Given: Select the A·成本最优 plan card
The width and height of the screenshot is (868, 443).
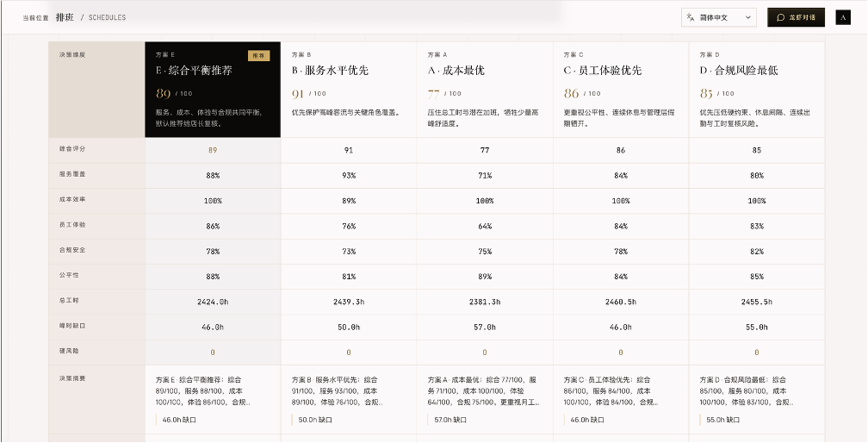Looking at the screenshot, I should (x=485, y=89).
